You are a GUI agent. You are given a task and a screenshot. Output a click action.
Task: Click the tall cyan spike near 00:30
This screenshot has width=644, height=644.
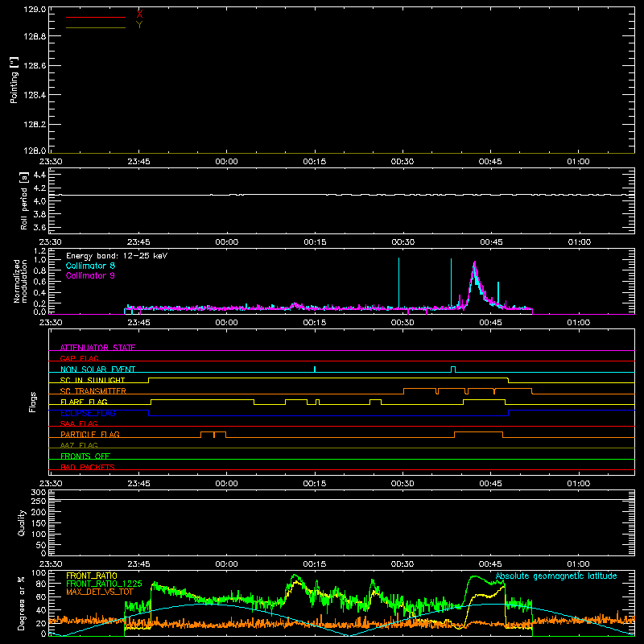[398, 283]
